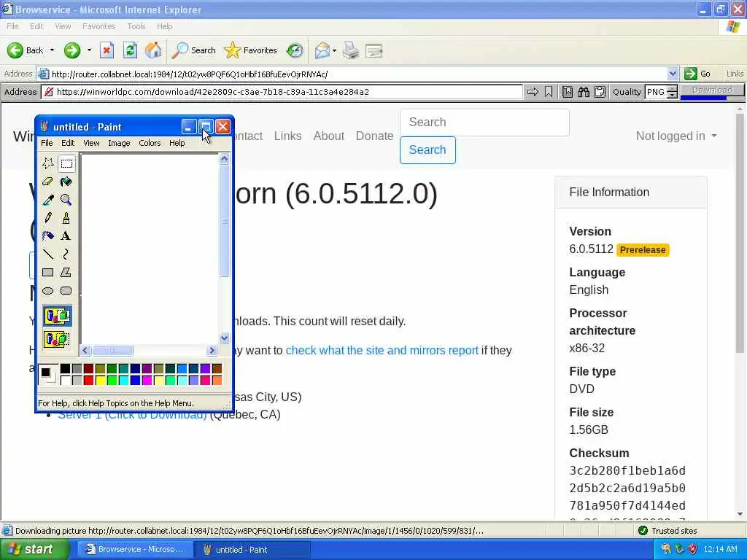Click the taskbar clock showing 12:14 AM
This screenshot has width=747, height=560.
pyautogui.click(x=720, y=550)
